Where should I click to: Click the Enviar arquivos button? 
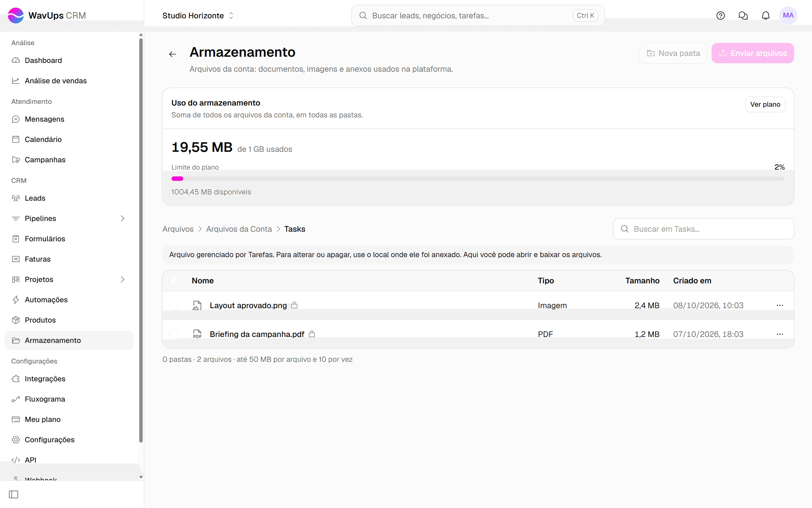click(753, 53)
